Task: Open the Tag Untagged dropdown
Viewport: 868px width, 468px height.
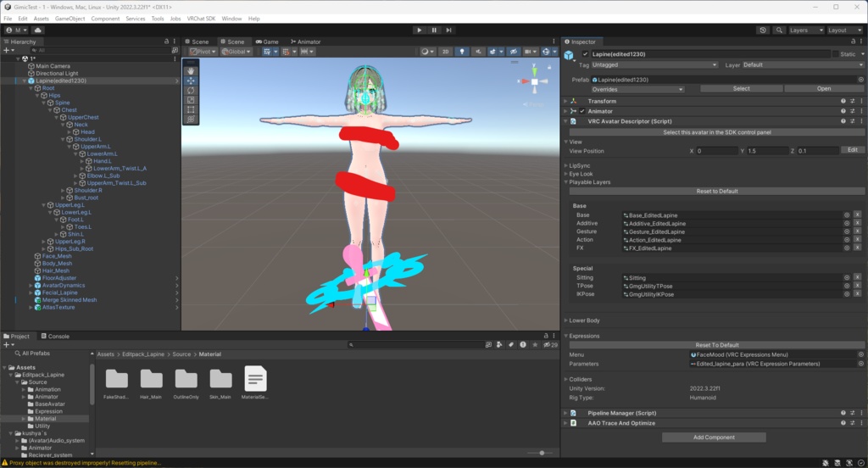Action: click(654, 64)
